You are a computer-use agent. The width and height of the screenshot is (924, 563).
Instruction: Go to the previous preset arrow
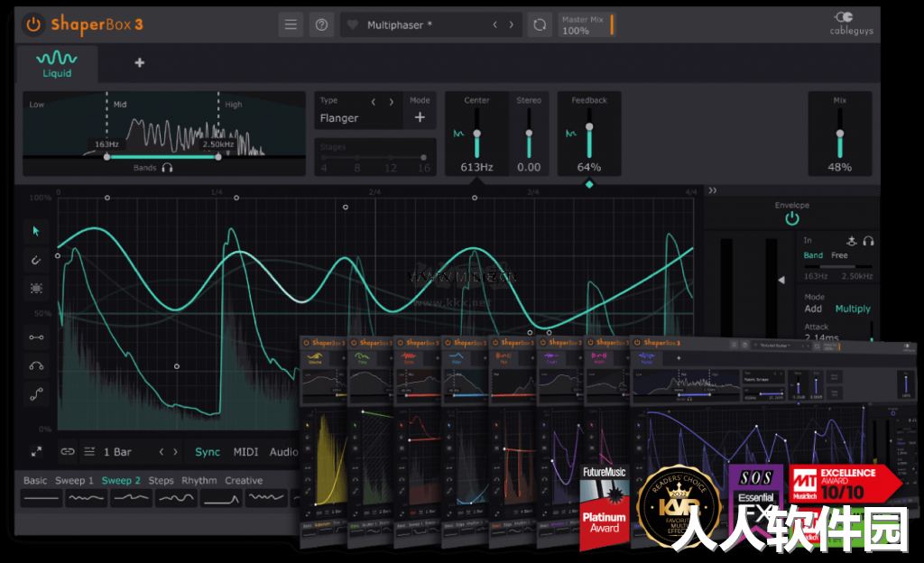coord(495,24)
